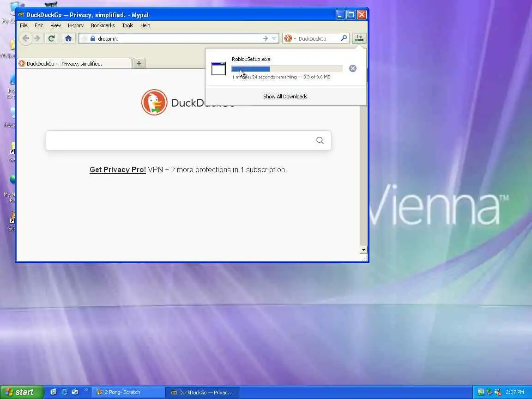Image resolution: width=532 pixels, height=399 pixels.
Task: Click the DuckDuckGo page search box
Action: (x=188, y=140)
